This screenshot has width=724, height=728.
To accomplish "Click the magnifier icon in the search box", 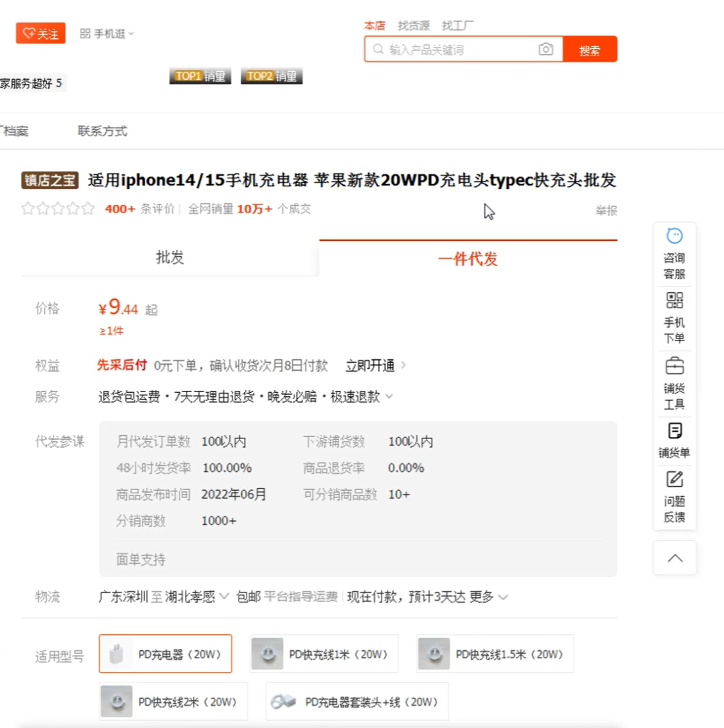I will pyautogui.click(x=378, y=49).
